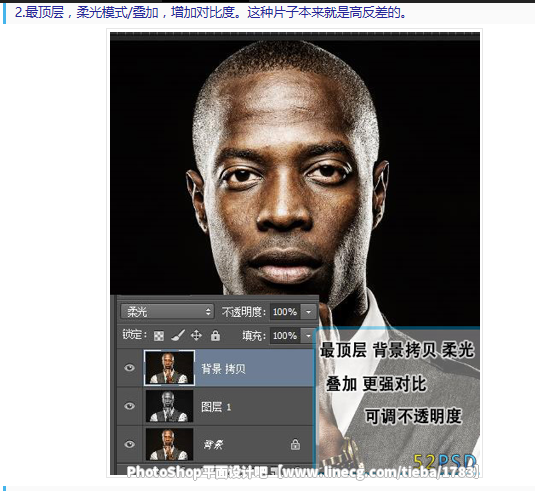The width and height of the screenshot is (535, 491).
Task: Select the 背景 拷贝 layer name
Action: [x=223, y=369]
